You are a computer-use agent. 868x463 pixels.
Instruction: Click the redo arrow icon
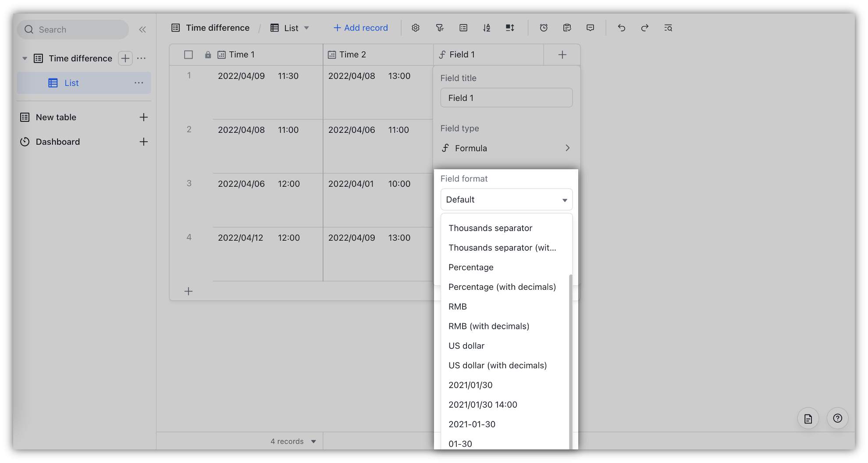coord(644,28)
